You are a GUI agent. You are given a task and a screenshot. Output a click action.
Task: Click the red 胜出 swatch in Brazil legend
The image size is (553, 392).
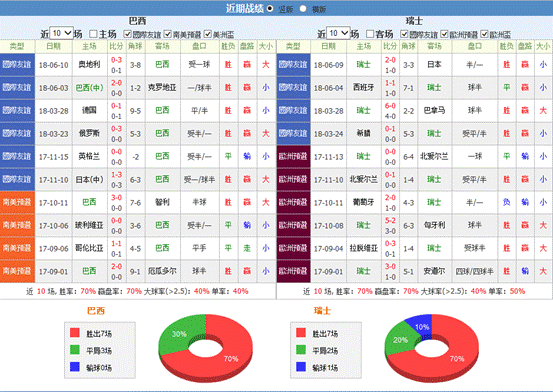(75, 332)
